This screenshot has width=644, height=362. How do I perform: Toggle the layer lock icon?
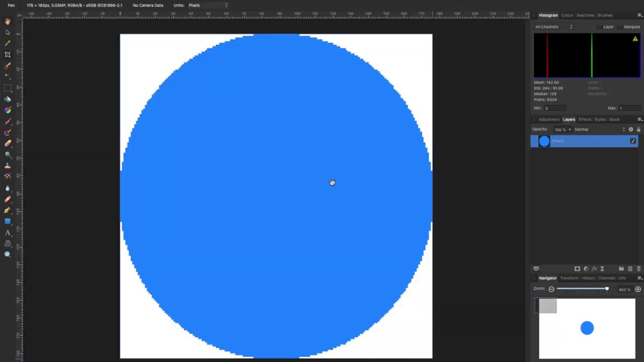pos(638,129)
